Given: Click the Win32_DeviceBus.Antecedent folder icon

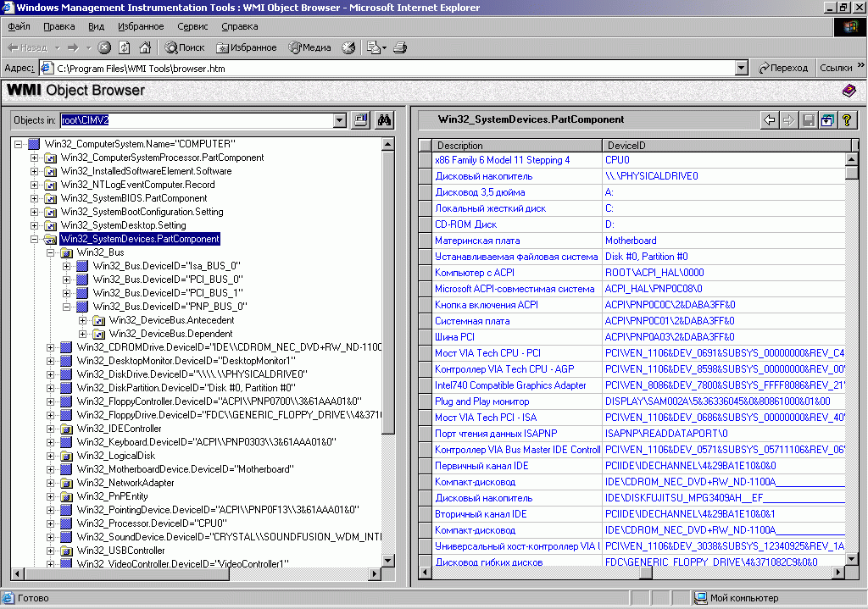Looking at the screenshot, I should pyautogui.click(x=98, y=320).
